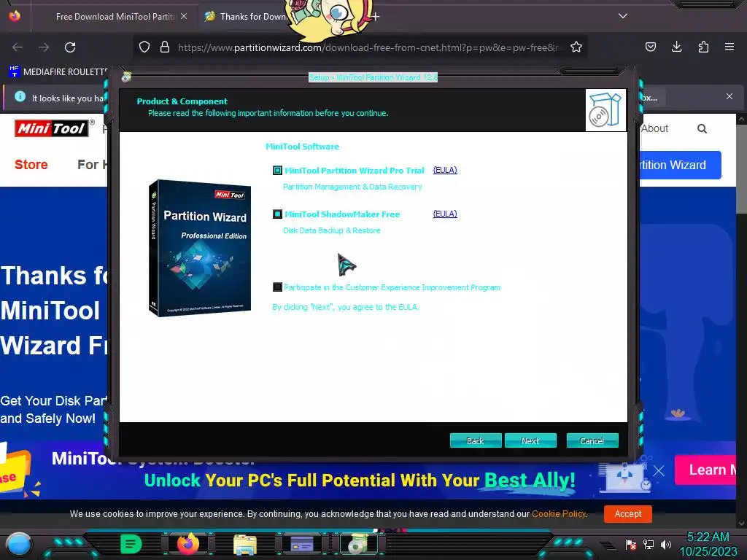Image resolution: width=747 pixels, height=560 pixels.
Task: Click the Next button in setup
Action: point(530,440)
